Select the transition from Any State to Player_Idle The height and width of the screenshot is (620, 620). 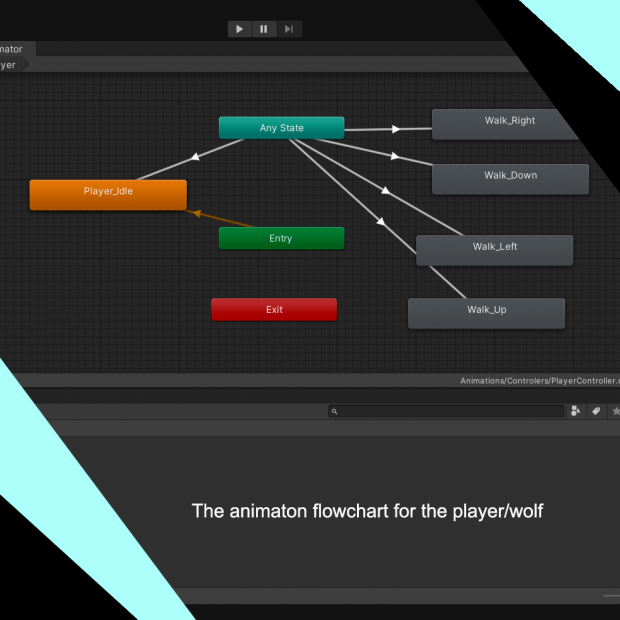[195, 157]
